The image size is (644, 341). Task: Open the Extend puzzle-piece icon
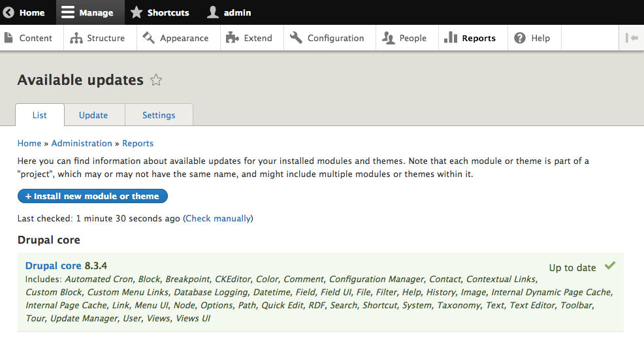(x=233, y=38)
